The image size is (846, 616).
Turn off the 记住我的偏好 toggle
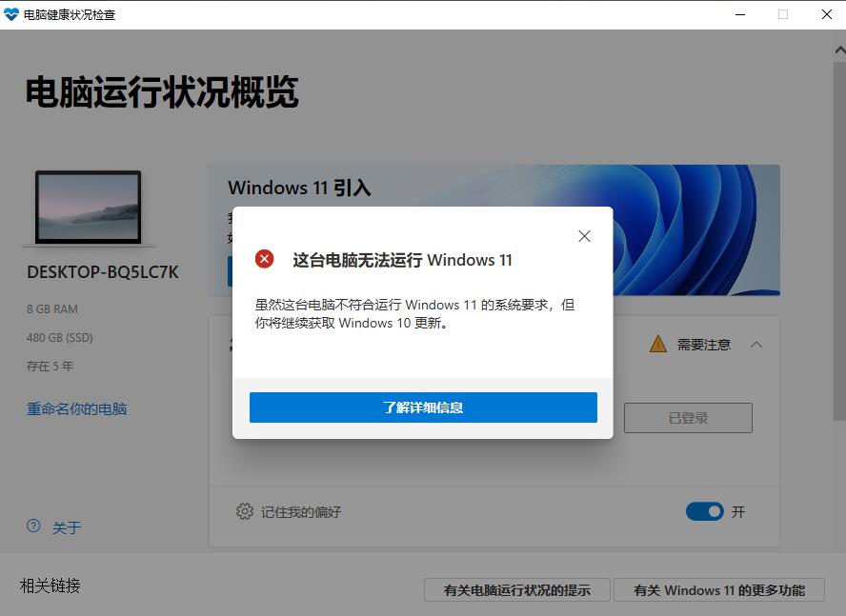(704, 511)
